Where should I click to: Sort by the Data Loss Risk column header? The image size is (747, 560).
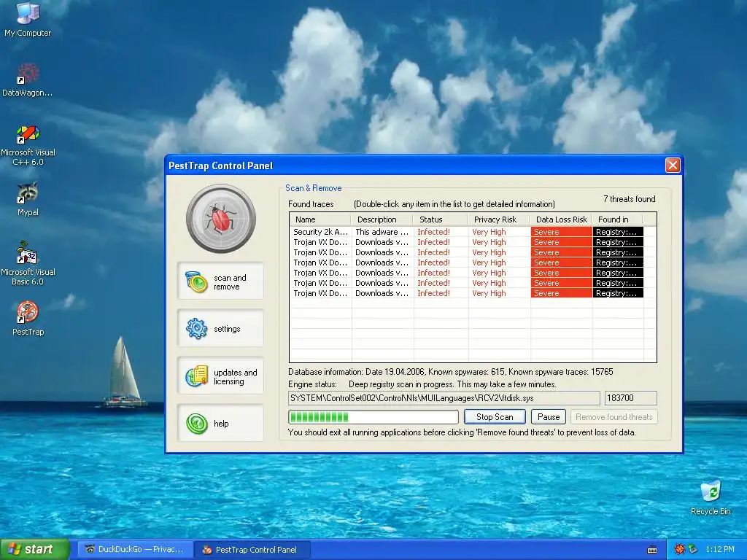coord(561,219)
